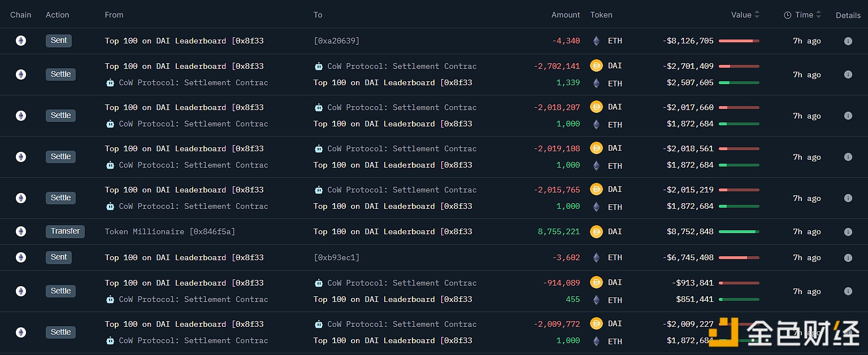Click the Action column header
This screenshot has height=355, width=868.
click(x=57, y=15)
